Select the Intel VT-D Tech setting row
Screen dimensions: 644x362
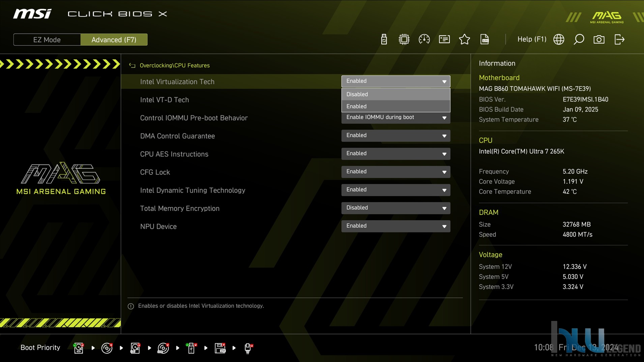click(x=164, y=100)
